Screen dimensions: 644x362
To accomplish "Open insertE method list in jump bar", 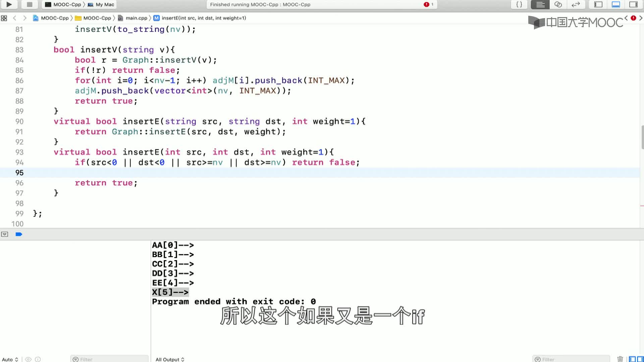I will point(200,18).
